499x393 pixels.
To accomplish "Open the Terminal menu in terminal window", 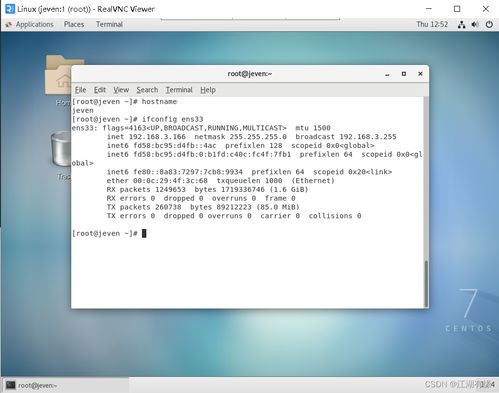I will [x=179, y=90].
